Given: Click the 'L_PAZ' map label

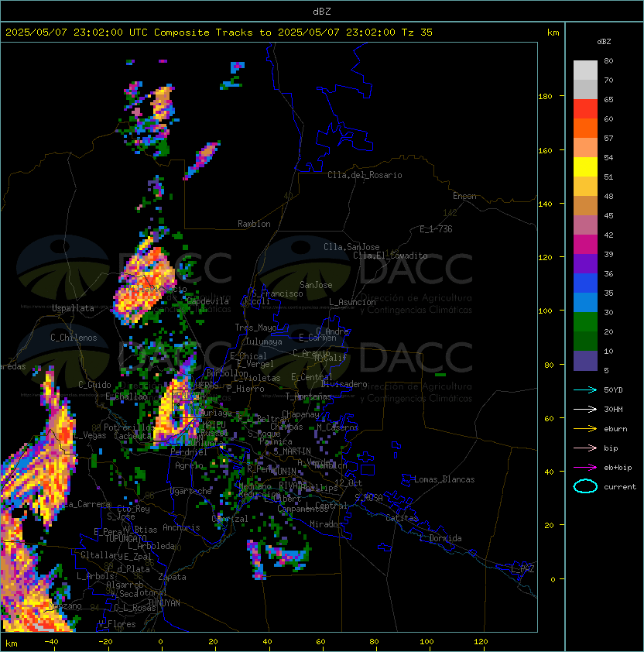Looking at the screenshot, I should point(522,569).
